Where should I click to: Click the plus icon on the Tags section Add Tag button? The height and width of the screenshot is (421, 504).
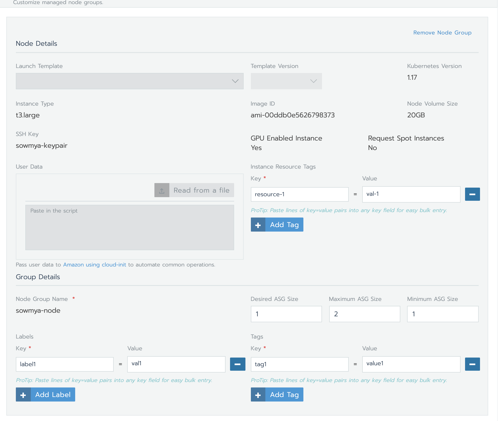click(x=258, y=394)
